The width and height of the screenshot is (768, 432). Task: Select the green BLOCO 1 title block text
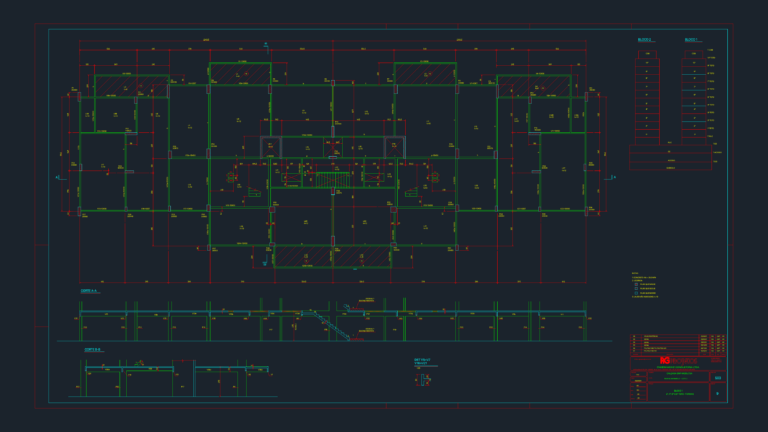pyautogui.click(x=680, y=392)
